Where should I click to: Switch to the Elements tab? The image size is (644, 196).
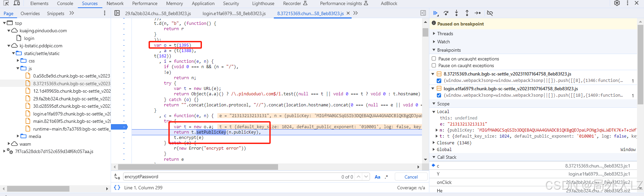click(39, 3)
